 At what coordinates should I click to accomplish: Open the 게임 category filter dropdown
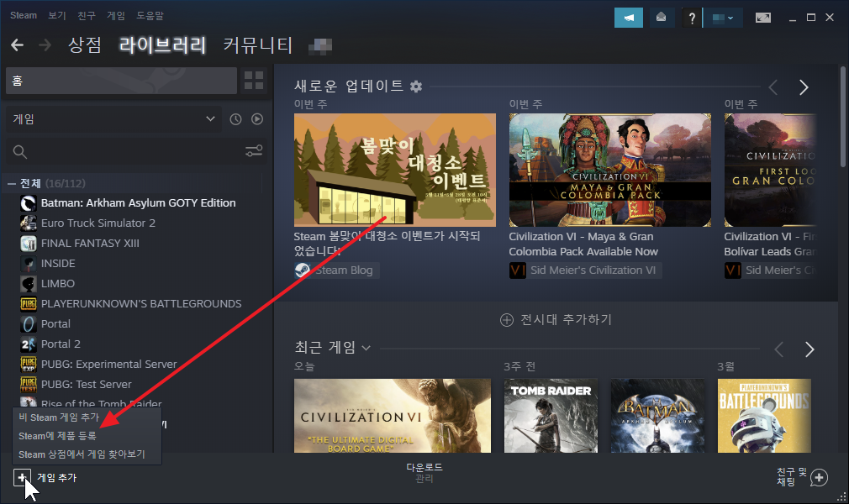pyautogui.click(x=113, y=119)
